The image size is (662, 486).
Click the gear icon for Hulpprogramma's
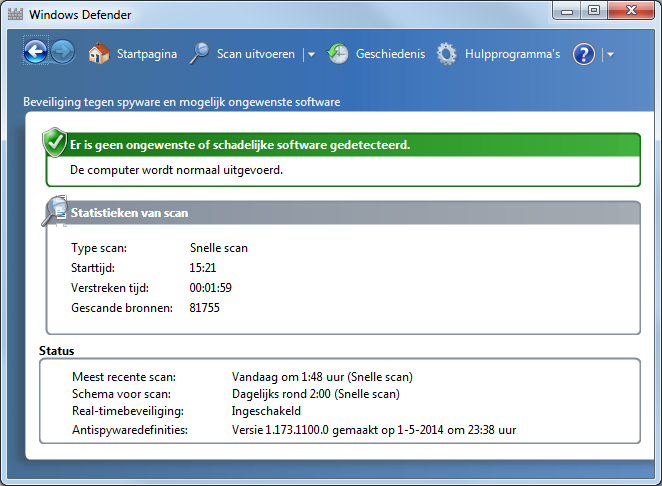(446, 54)
